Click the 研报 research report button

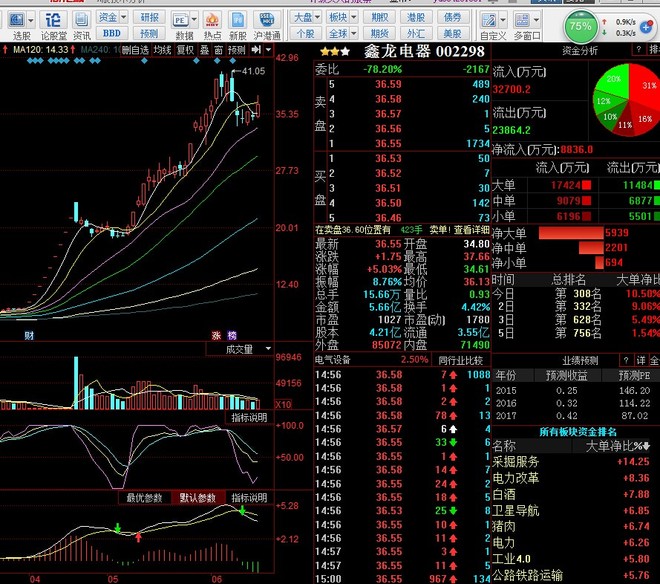(x=149, y=17)
